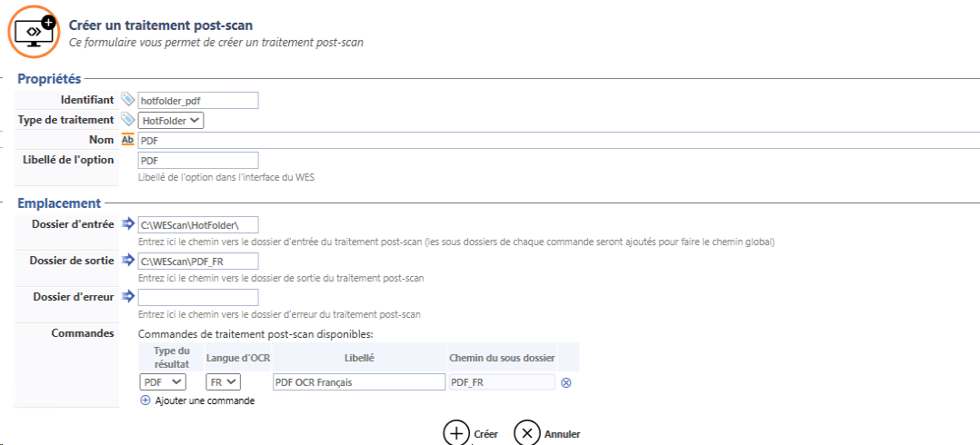Click the arrow icon beside Dossier d'erreur
Viewport: 980px width, 445px height.
[x=127, y=296]
